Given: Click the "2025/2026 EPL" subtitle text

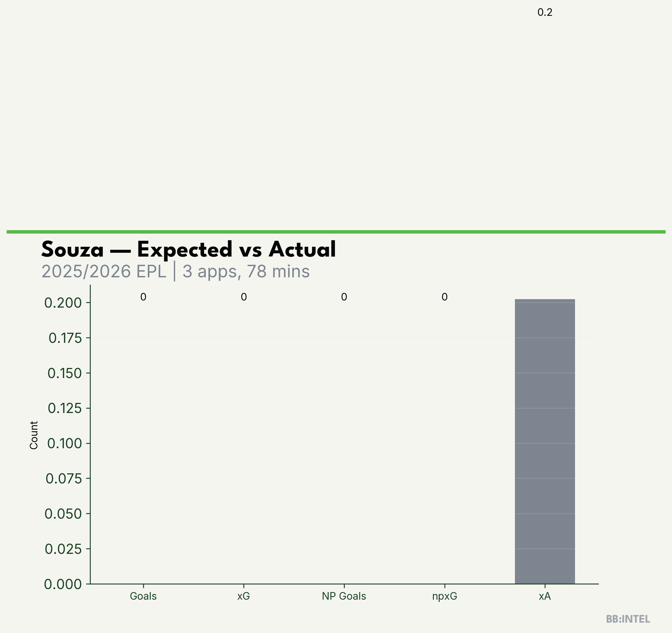Looking at the screenshot, I should pyautogui.click(x=104, y=272).
